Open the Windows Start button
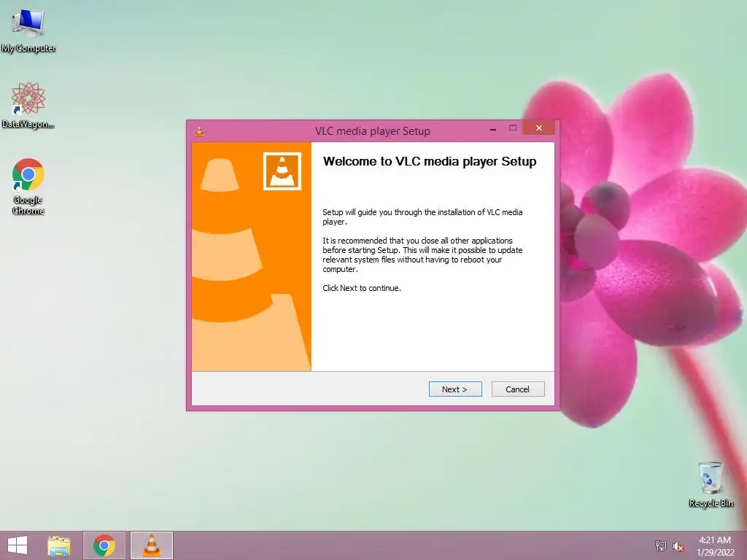This screenshot has height=560, width=747. [18, 545]
